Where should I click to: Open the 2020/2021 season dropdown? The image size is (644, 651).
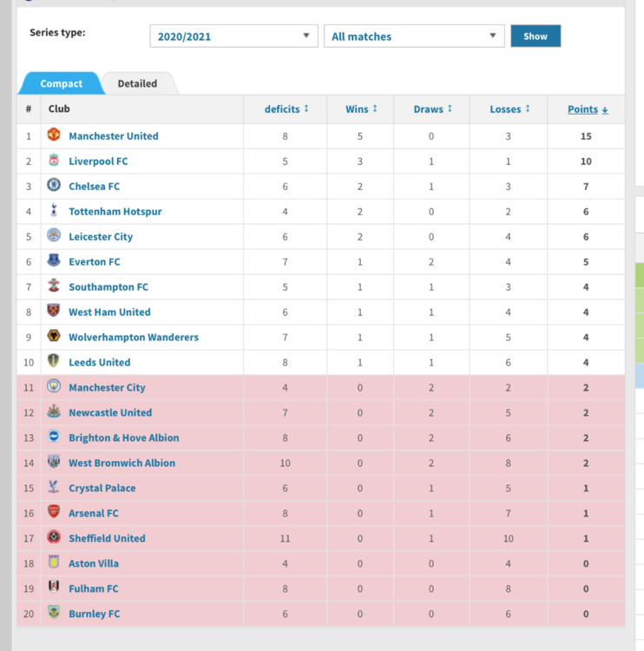[x=233, y=36]
